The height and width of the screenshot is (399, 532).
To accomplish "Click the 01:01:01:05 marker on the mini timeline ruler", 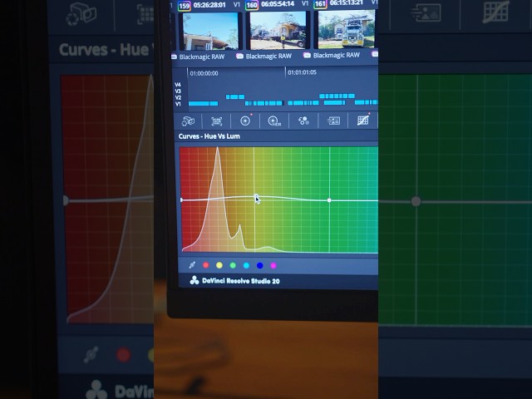I will pos(302,72).
